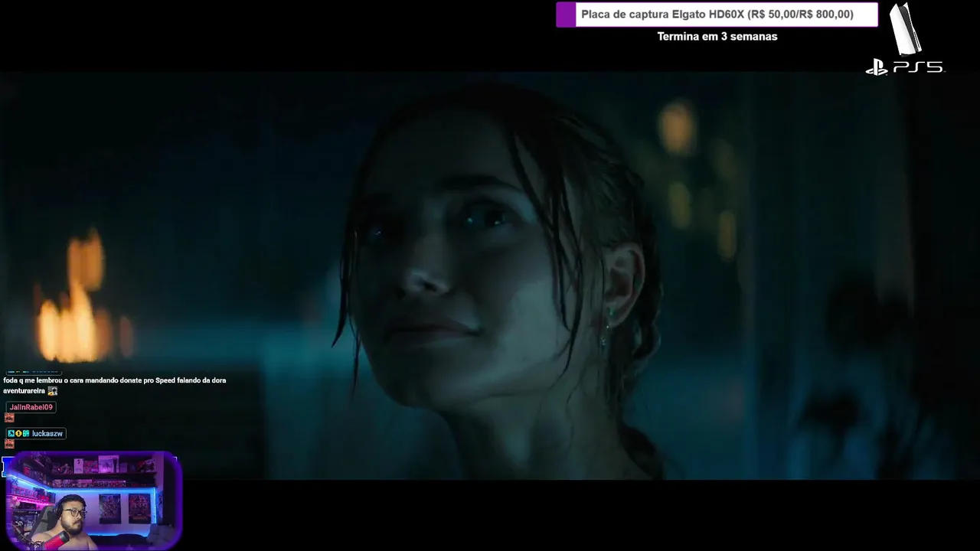Click the Elgato HD60X donation goal bar
Screen dimensions: 980x551
(717, 15)
